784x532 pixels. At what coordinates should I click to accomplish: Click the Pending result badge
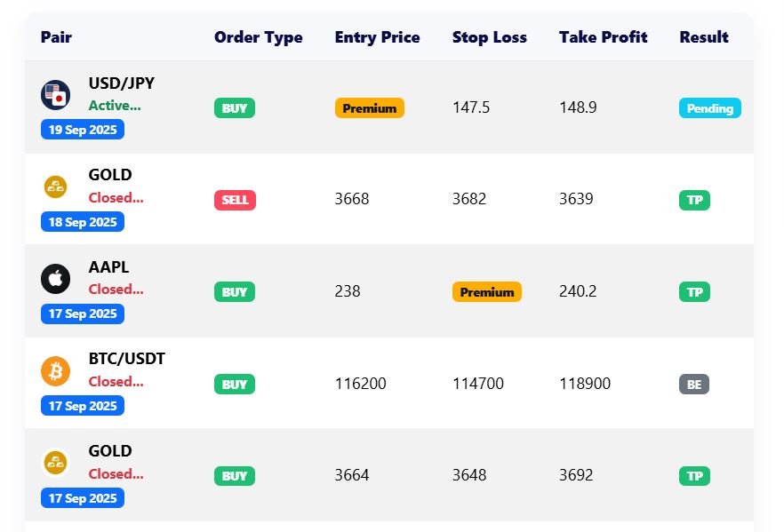coord(709,108)
